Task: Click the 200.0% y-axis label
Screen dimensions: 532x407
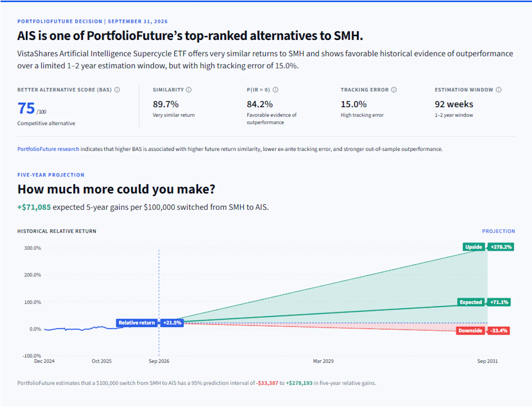Action: pos(33,275)
